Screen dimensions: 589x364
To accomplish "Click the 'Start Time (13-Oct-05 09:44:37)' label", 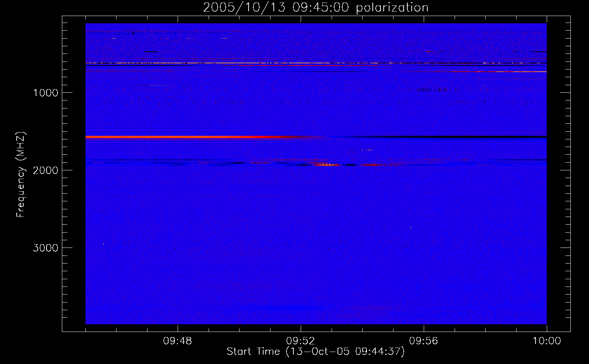I will tap(316, 352).
